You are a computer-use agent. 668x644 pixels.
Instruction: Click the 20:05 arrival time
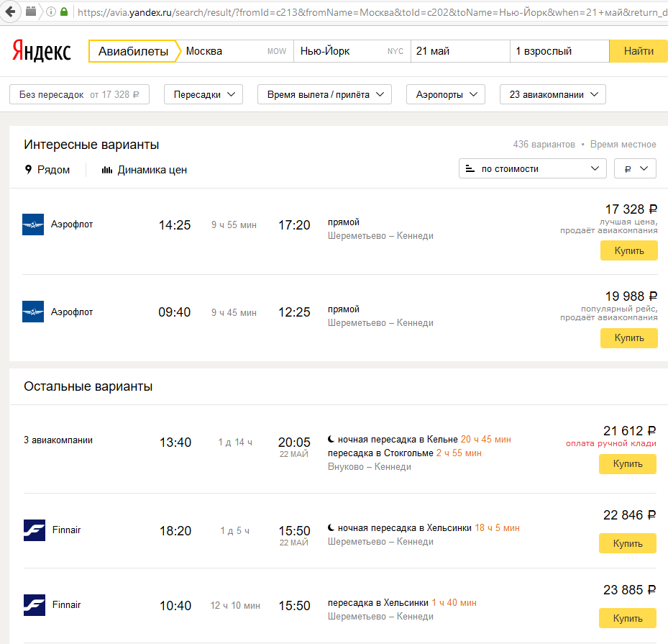[x=294, y=442]
